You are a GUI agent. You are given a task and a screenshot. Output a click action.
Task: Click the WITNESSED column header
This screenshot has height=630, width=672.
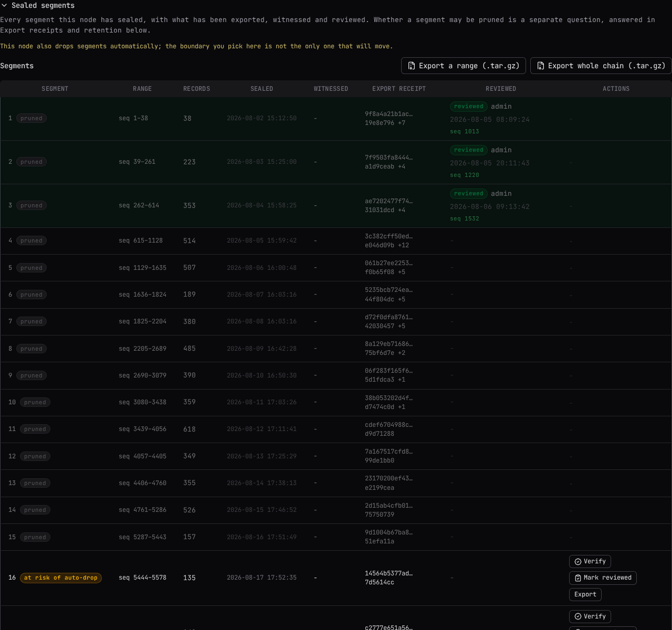click(x=331, y=89)
